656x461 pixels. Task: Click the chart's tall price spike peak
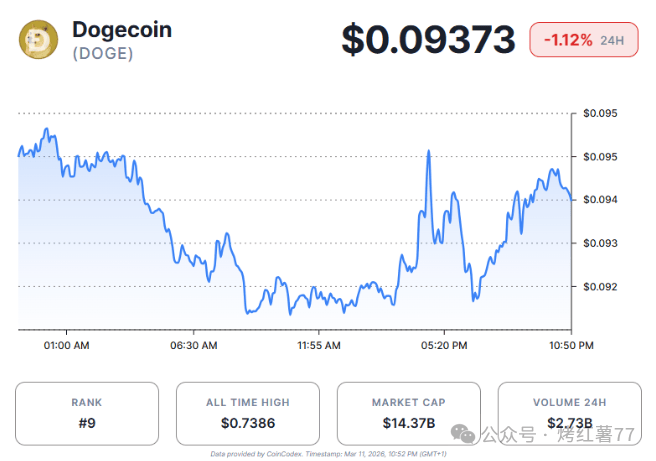[x=428, y=152]
